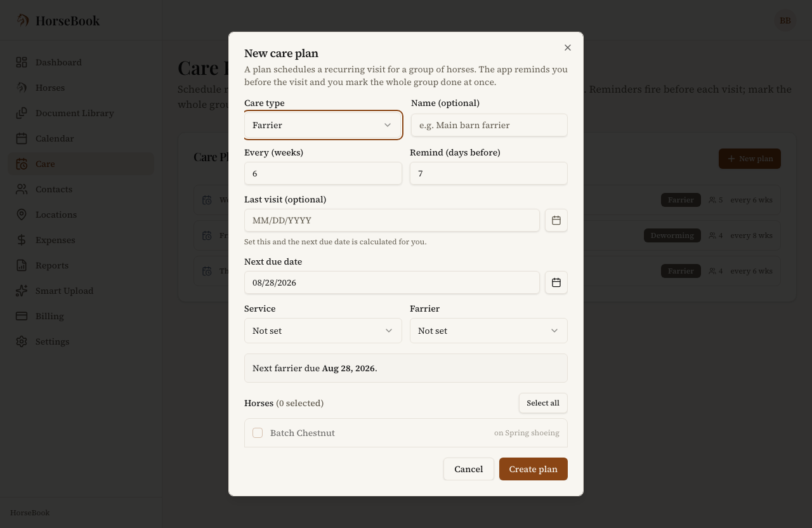Open Document Library page
Screen dimensions: 812x528
pyautogui.click(x=81, y=113)
